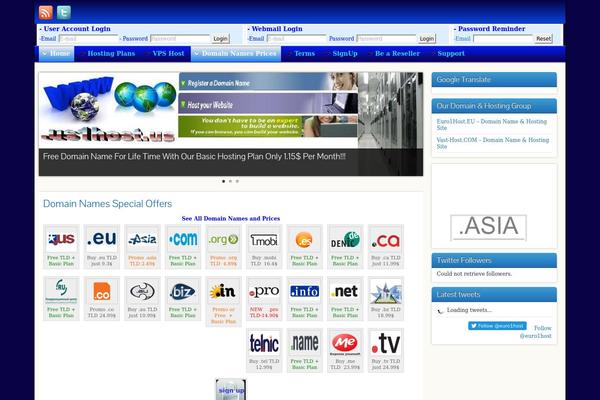Viewport: 600px width, 400px height.
Task: Click the build a website green banner
Action: click(x=268, y=126)
